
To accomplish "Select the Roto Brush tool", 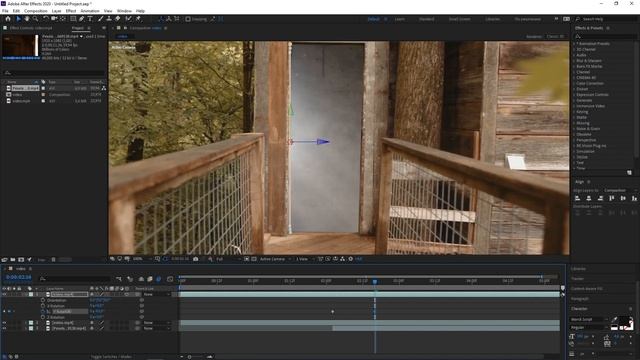I will coord(129,19).
